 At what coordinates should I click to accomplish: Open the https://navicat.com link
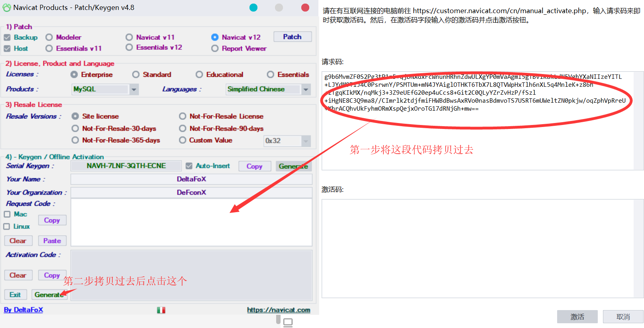(279, 310)
